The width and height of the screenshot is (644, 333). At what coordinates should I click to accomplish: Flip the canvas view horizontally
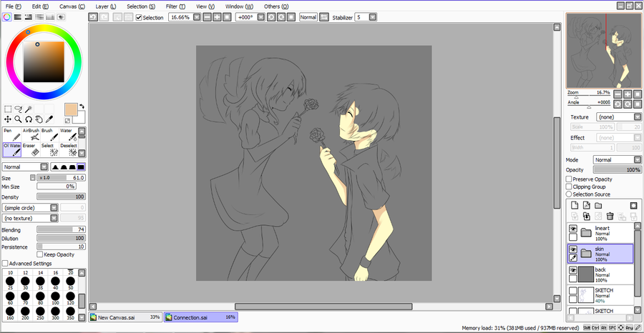pos(324,17)
